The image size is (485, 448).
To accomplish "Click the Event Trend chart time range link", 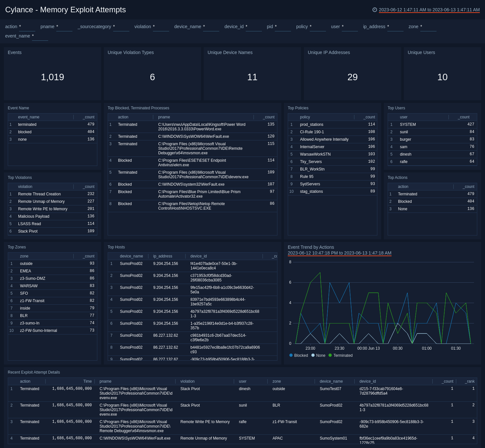I will click(339, 253).
